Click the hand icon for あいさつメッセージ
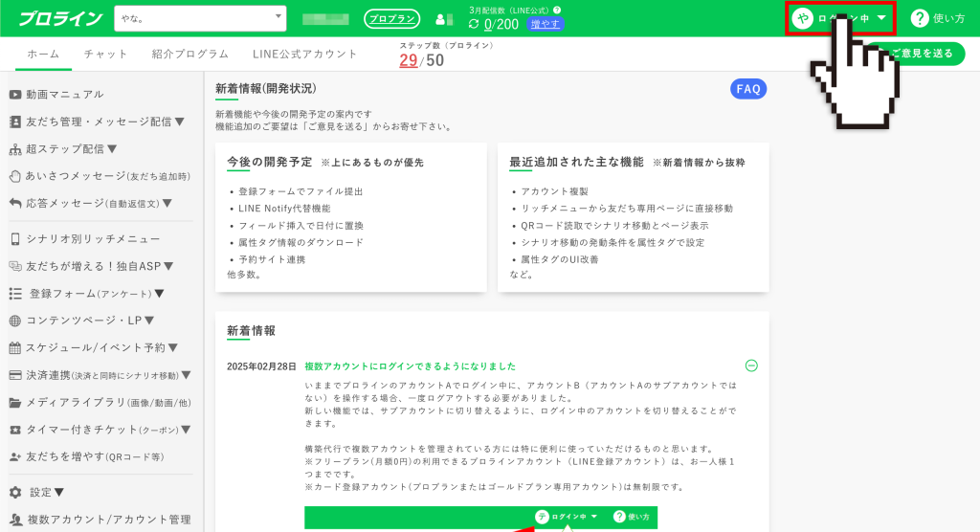This screenshot has width=980, height=532. (15, 176)
